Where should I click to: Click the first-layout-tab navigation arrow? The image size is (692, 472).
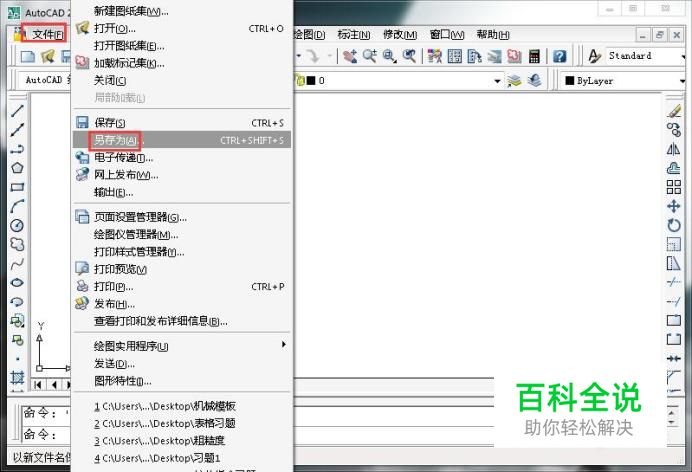point(38,385)
